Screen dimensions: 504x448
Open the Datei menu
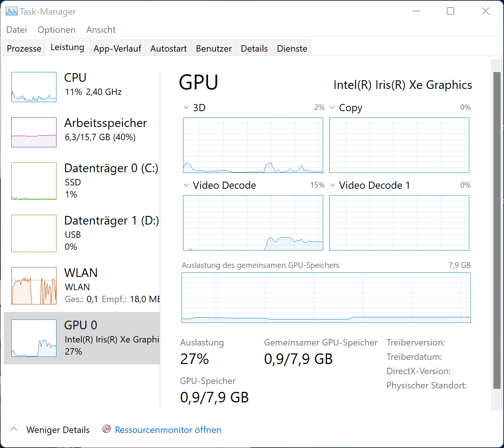click(x=17, y=30)
